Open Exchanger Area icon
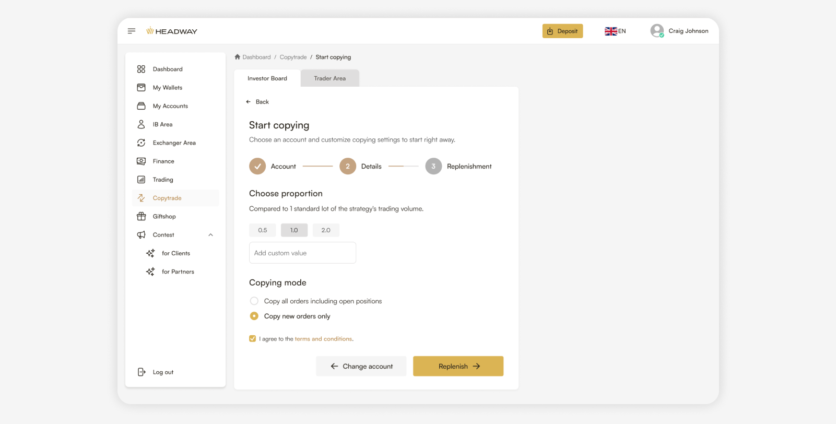The image size is (836, 424). pos(141,143)
